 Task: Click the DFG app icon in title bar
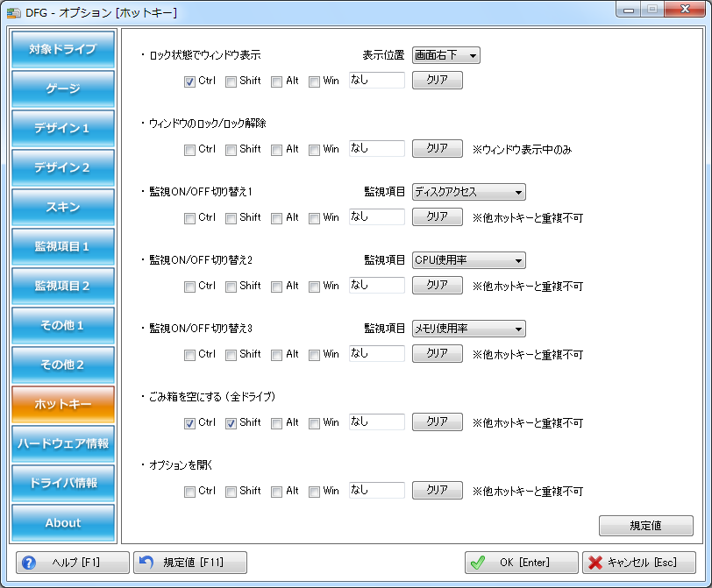pos(15,12)
